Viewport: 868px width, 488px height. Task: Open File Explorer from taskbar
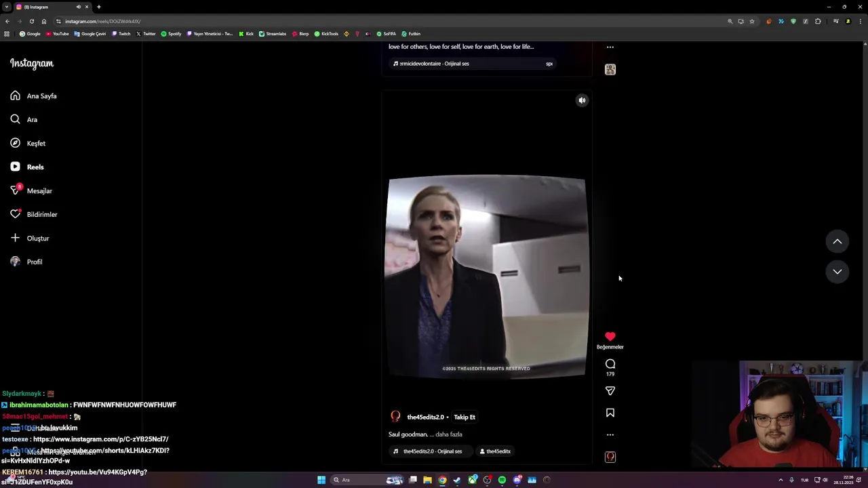point(427,480)
